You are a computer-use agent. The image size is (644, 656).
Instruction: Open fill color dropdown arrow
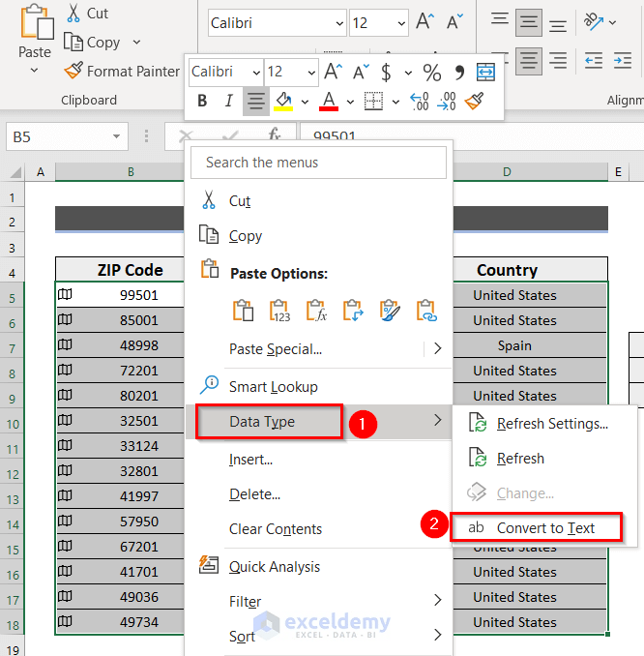[x=305, y=102]
